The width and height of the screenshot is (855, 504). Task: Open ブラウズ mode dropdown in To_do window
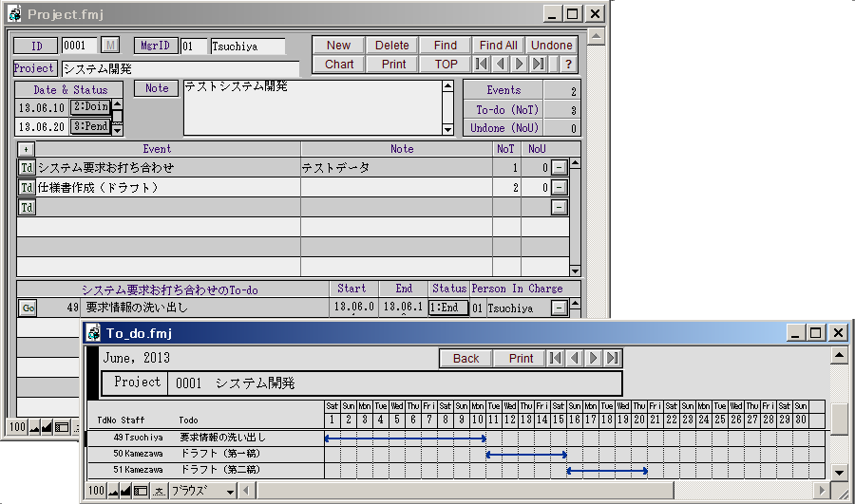[203, 491]
